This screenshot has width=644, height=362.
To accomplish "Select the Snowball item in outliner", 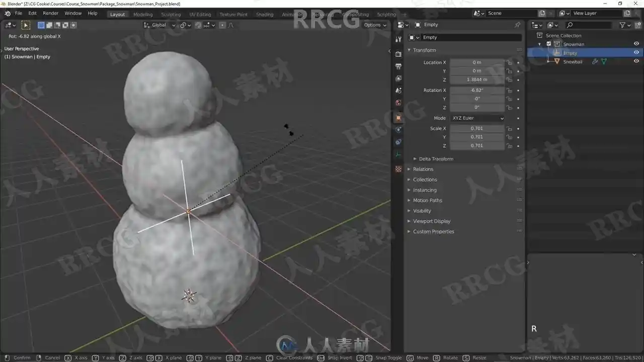I will click(x=573, y=62).
